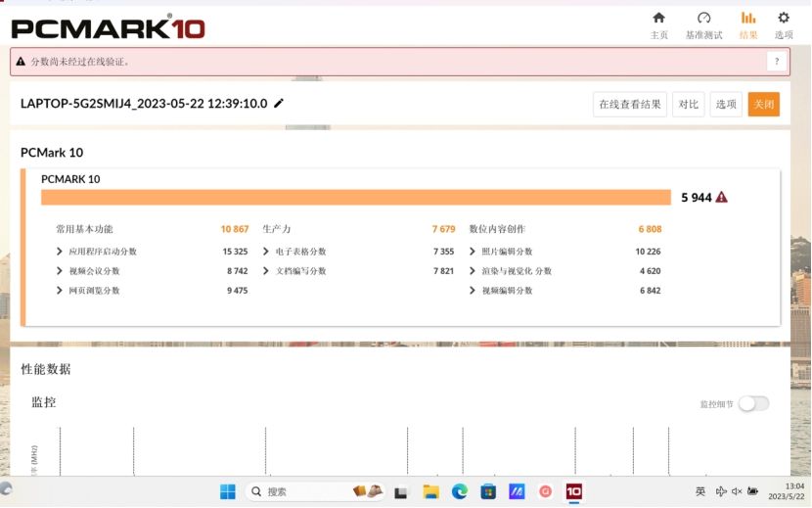Switch to the Benchmarks (基准测试) tab
The image size is (812, 508).
(703, 25)
